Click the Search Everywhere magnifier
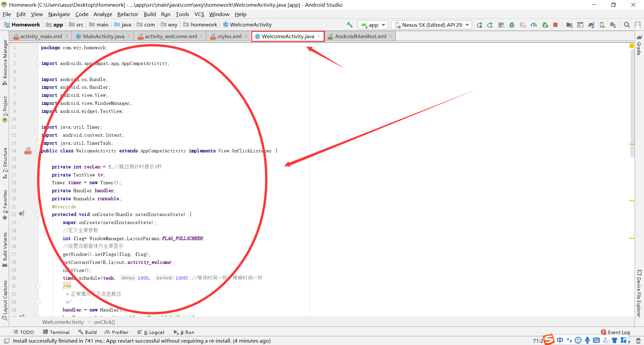 coord(627,25)
